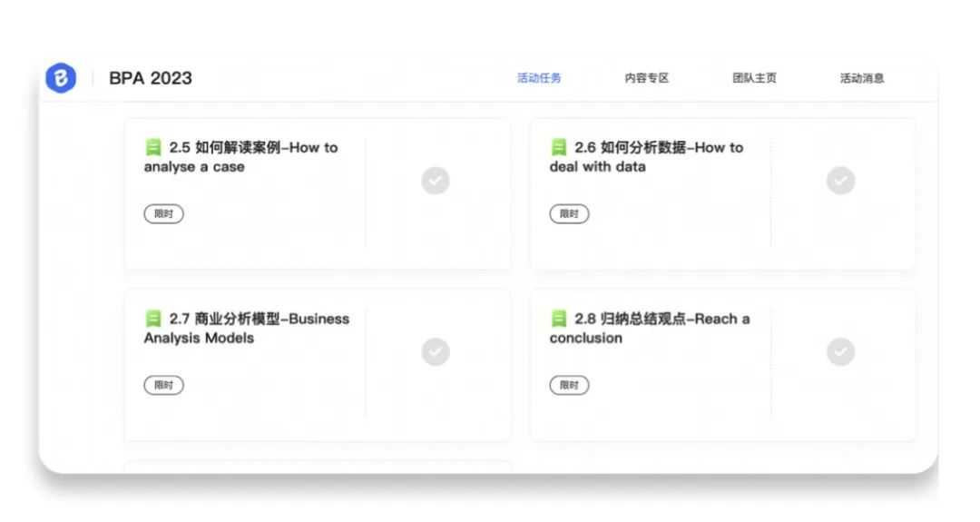Click green document icon for task 2.5
Screen dimensions: 980x522
(x=153, y=148)
